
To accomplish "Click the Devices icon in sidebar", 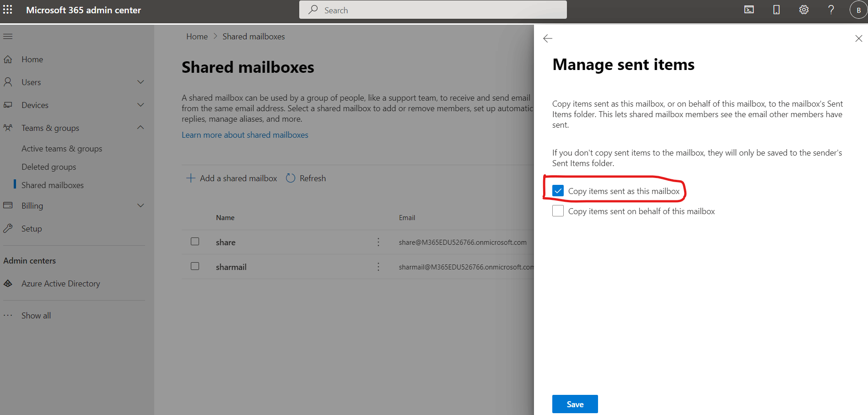I will pos(8,105).
